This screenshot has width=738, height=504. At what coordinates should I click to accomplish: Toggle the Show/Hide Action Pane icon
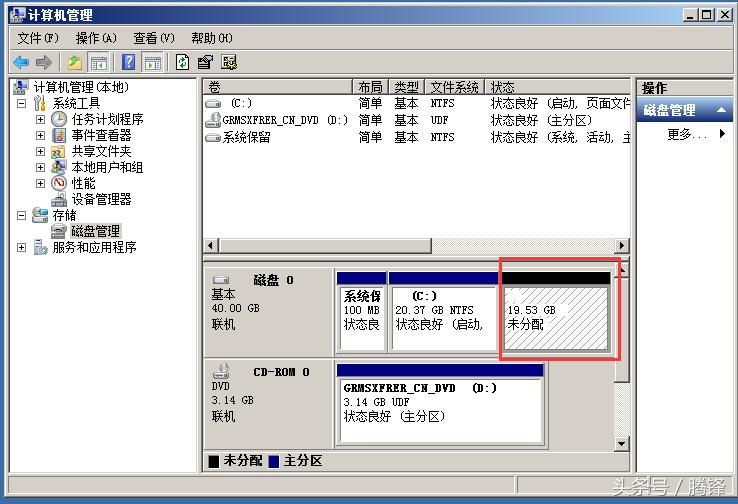click(x=152, y=62)
